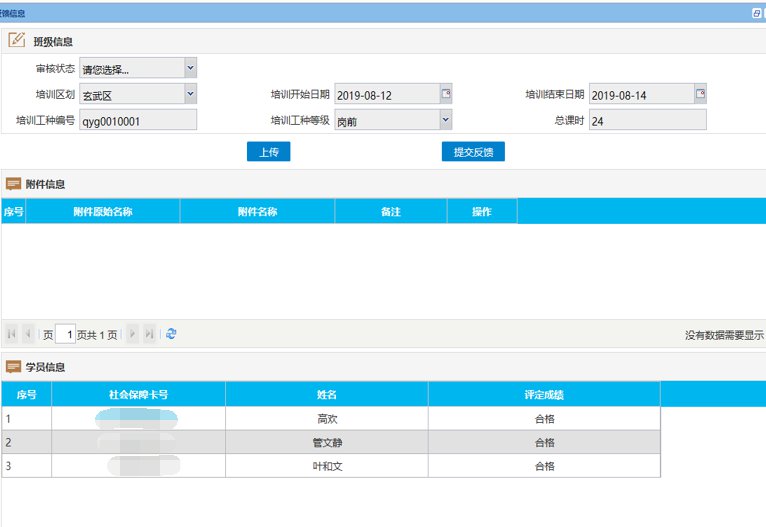Click the 上传 button
766x527 pixels.
[268, 152]
